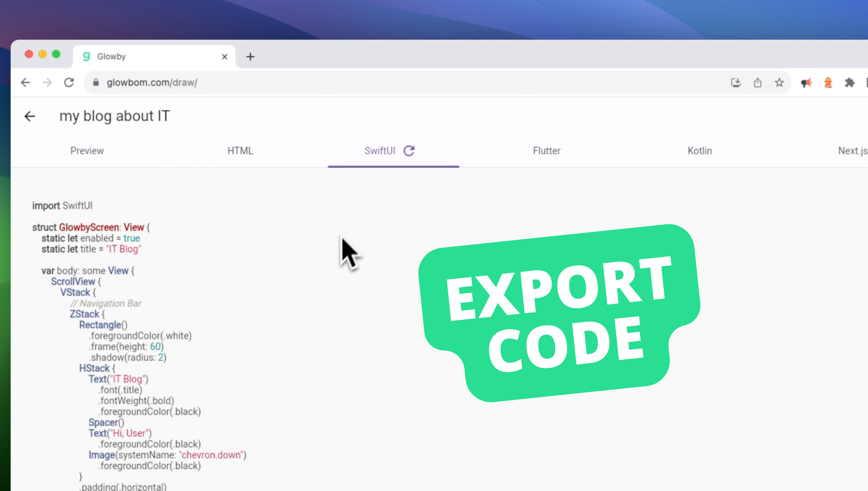
Task: Click the browser back arrow
Action: click(26, 83)
